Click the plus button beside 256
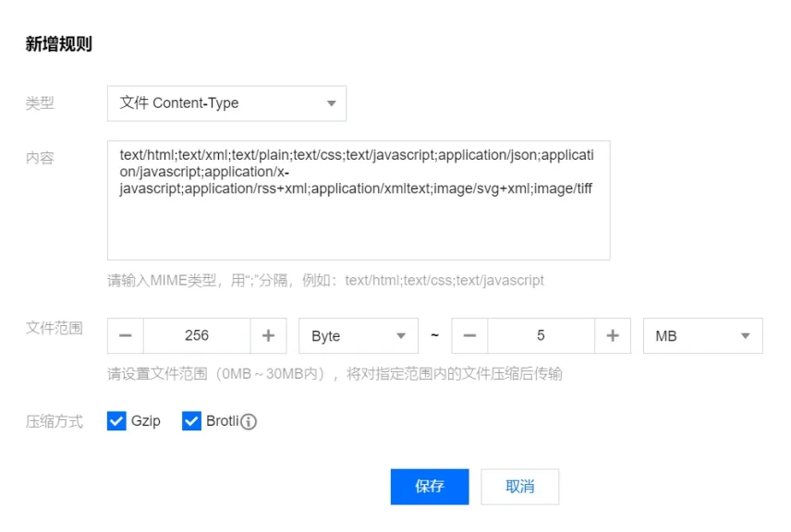 point(268,336)
